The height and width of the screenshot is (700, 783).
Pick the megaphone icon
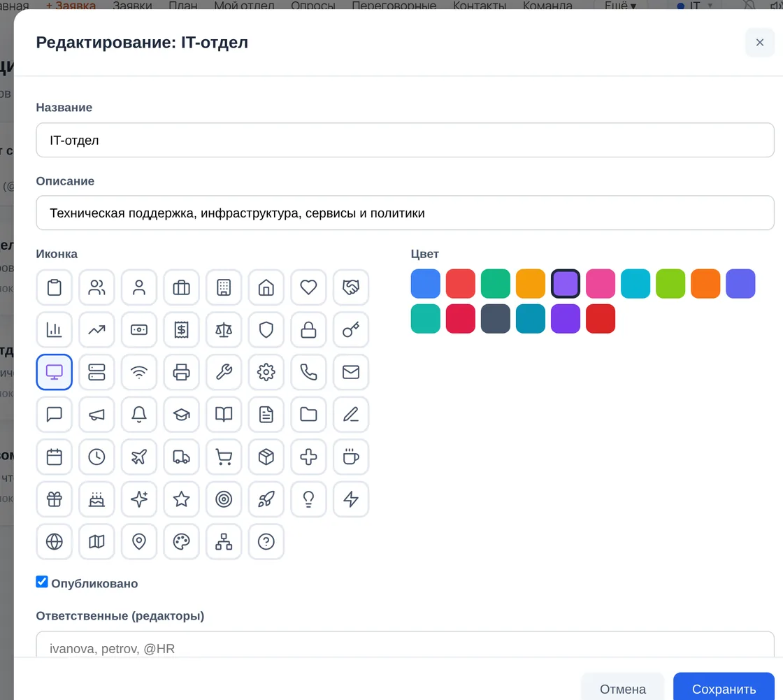97,415
